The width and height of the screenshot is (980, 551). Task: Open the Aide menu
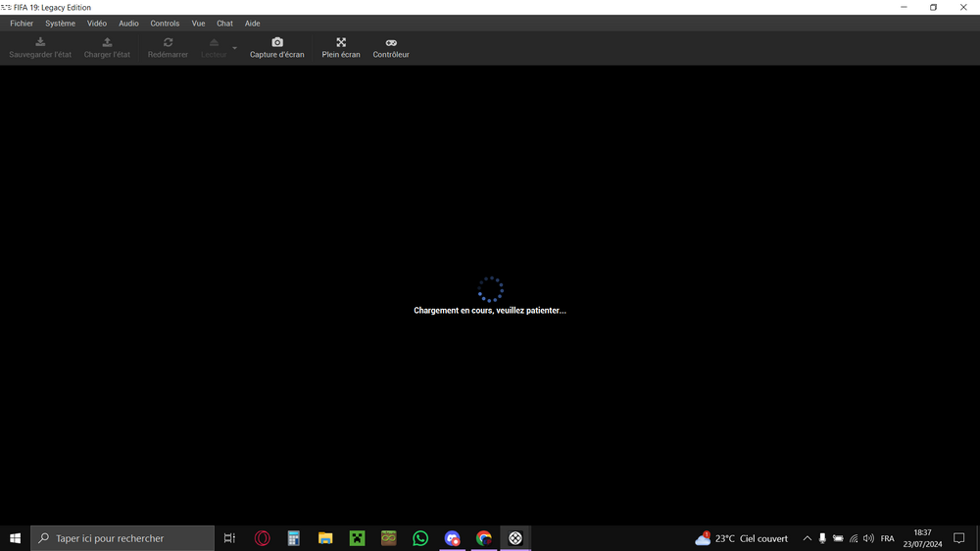[x=253, y=23]
